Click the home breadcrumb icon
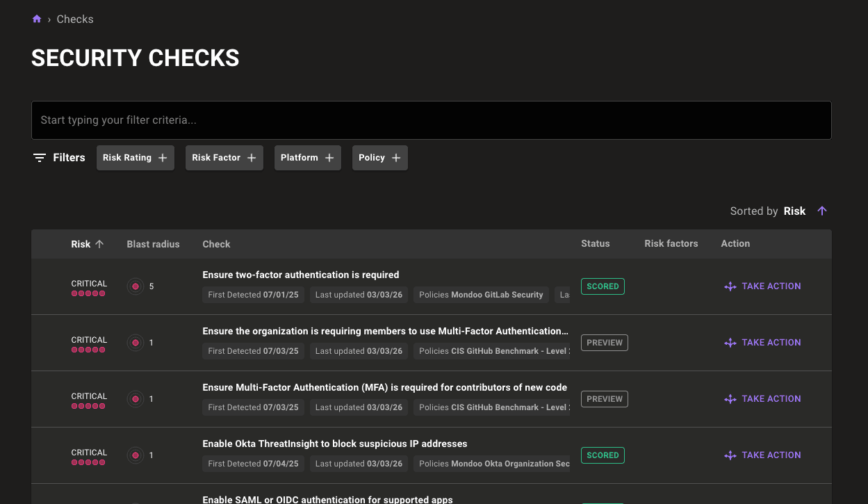This screenshot has height=504, width=868. (x=37, y=19)
